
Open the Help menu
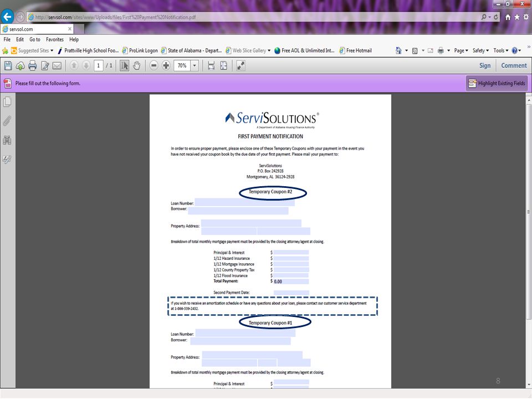click(x=74, y=39)
